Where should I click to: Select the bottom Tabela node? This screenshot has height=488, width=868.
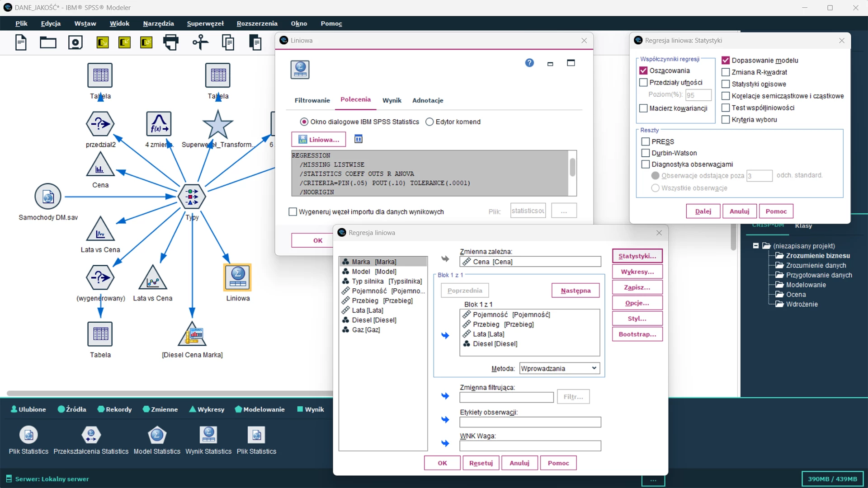pyautogui.click(x=100, y=334)
